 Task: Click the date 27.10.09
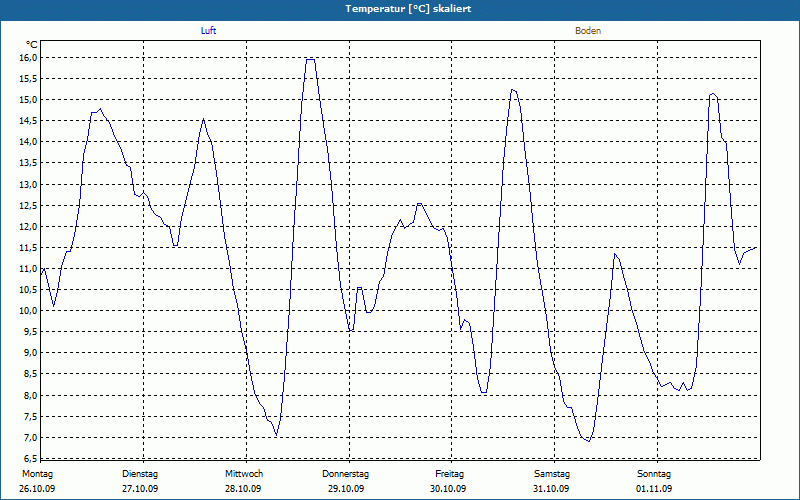click(x=140, y=489)
